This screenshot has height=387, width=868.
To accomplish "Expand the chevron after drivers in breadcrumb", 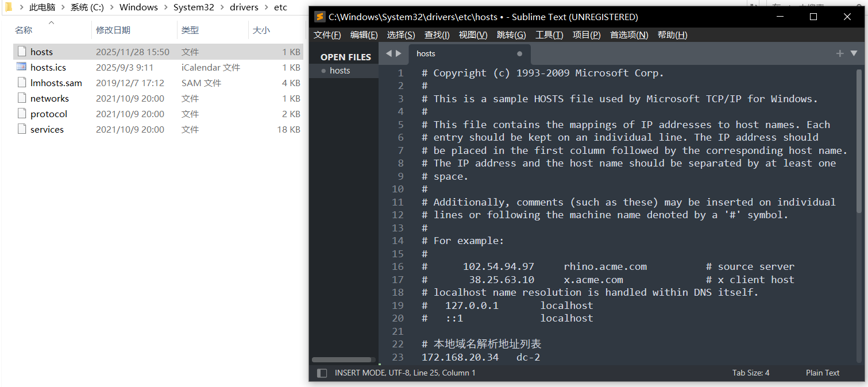I will tap(267, 7).
